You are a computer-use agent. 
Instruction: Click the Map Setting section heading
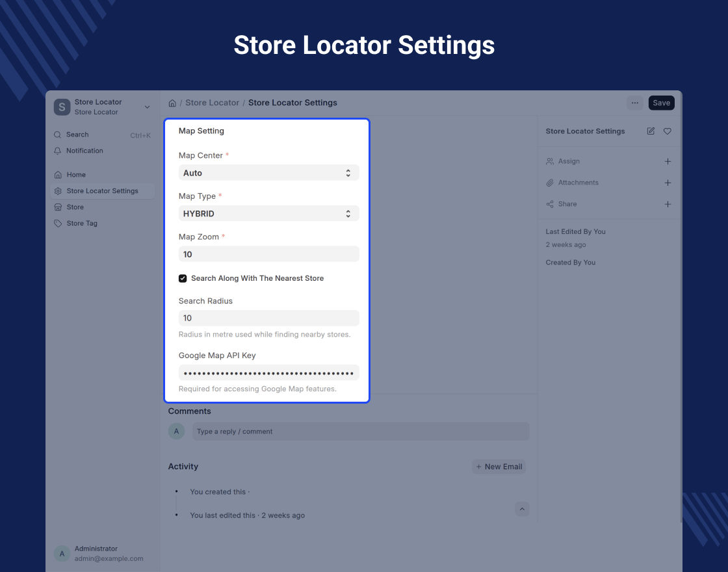201,131
